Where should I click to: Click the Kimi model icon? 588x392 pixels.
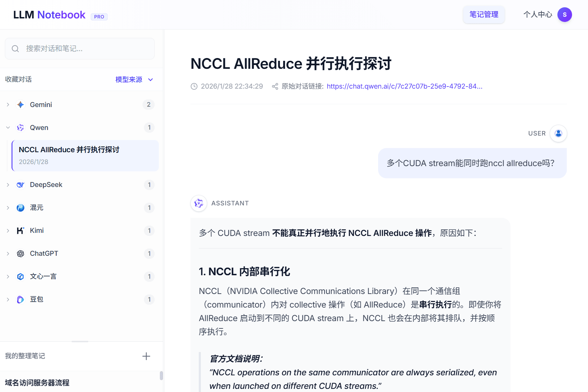pyautogui.click(x=20, y=230)
